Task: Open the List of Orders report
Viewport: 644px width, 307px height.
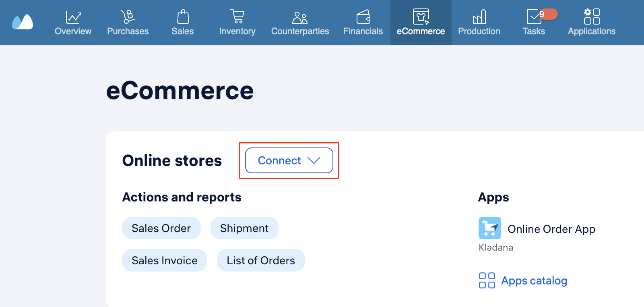Action: coord(261,260)
